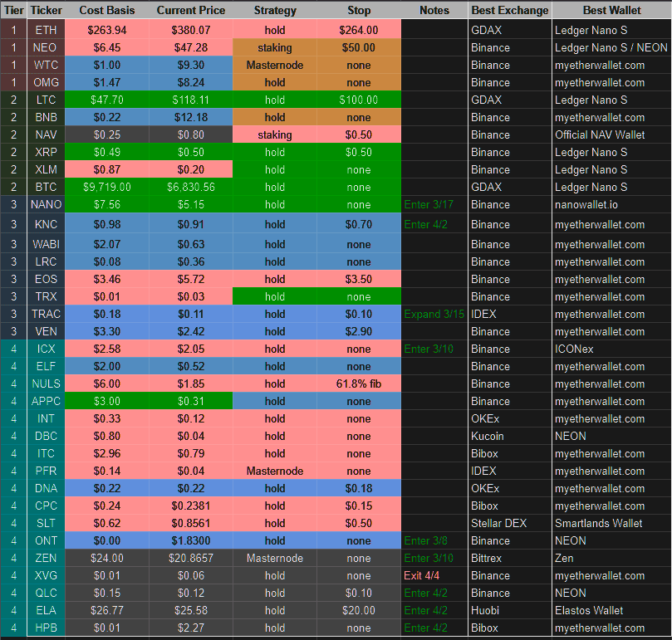Click EOS stop value $3.50
The height and width of the screenshot is (640, 672).
(x=359, y=279)
